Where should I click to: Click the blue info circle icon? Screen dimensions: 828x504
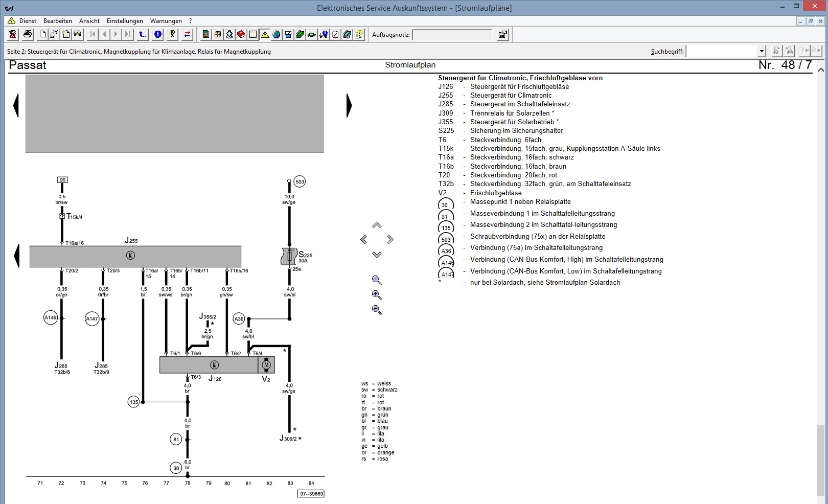[158, 34]
